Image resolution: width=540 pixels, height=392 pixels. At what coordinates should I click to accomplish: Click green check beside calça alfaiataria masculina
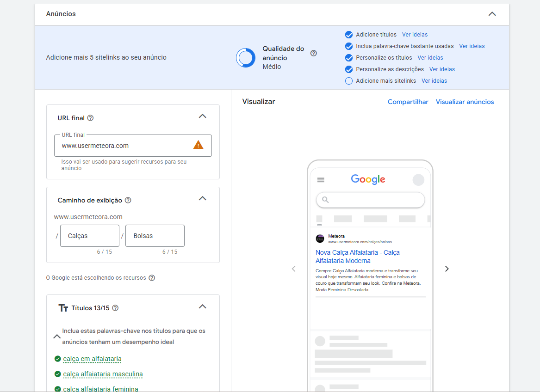(x=58, y=374)
